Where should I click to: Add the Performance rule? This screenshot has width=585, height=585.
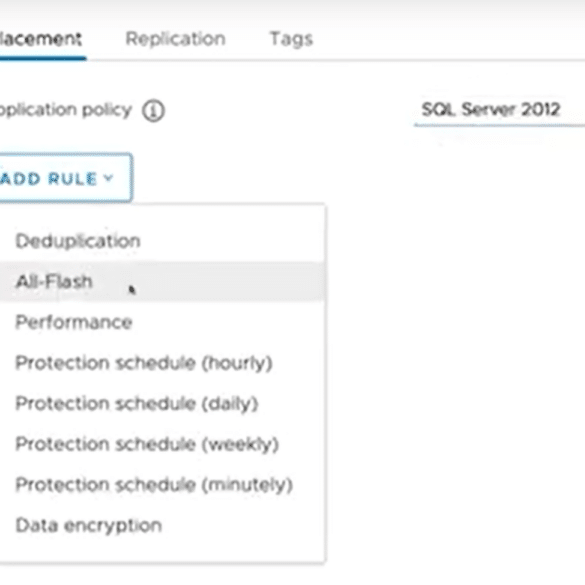coord(162,322)
